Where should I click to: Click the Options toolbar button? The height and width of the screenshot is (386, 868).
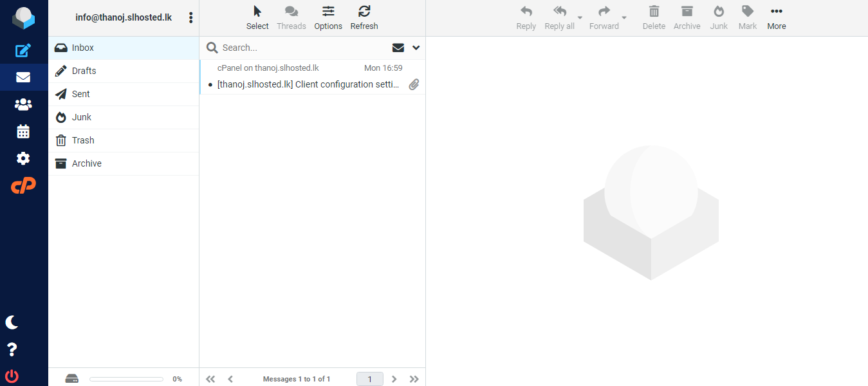tap(328, 17)
